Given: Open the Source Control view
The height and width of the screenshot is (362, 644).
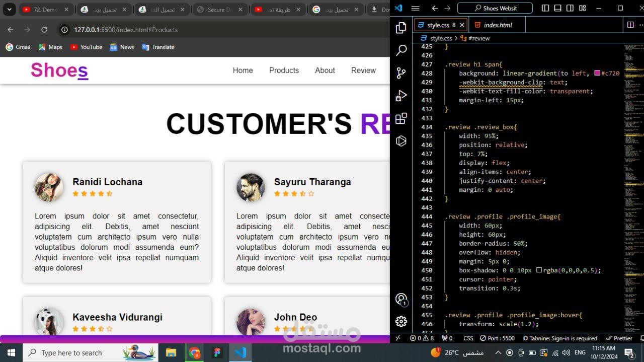Looking at the screenshot, I should coord(401,73).
